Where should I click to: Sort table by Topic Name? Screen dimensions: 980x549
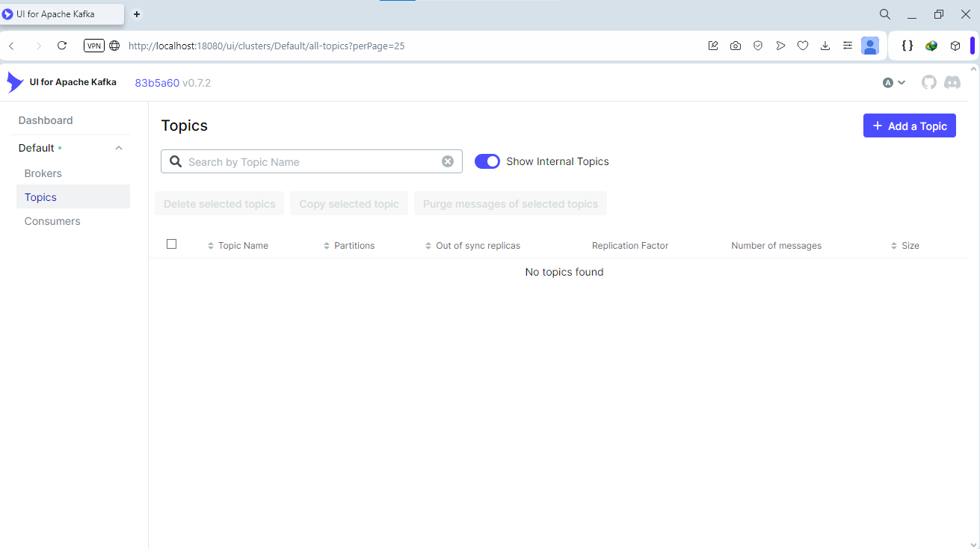238,246
